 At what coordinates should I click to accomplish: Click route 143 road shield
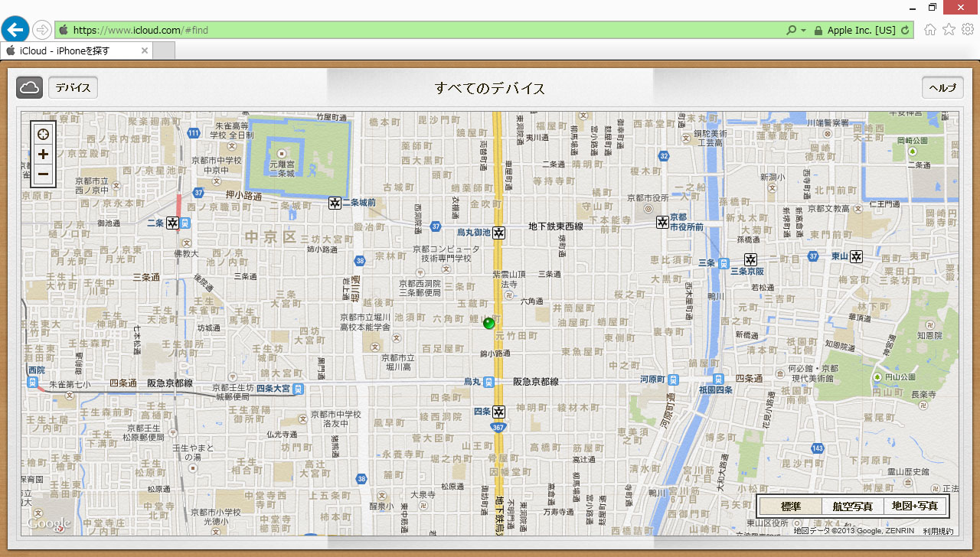pos(818,448)
